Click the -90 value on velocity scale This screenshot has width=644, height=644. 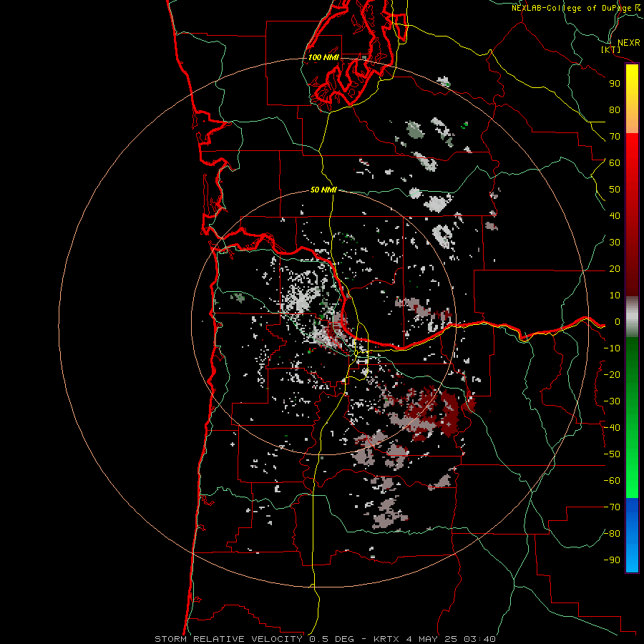[612, 560]
